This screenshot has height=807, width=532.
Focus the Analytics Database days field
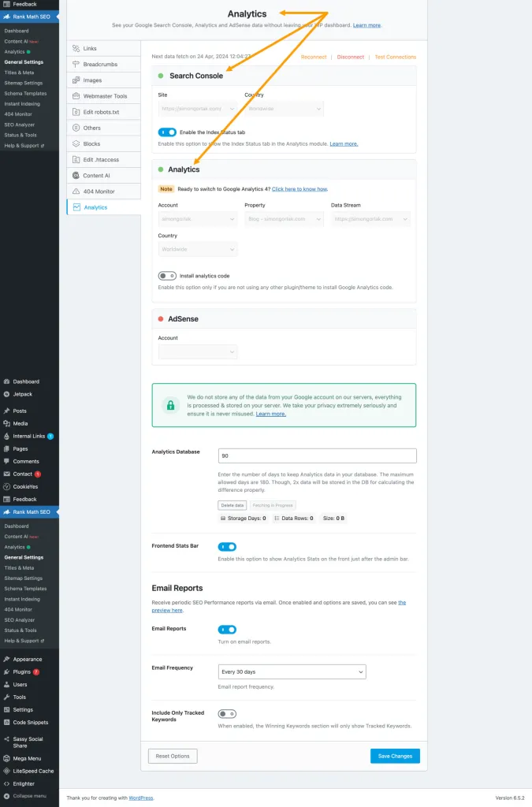point(317,456)
